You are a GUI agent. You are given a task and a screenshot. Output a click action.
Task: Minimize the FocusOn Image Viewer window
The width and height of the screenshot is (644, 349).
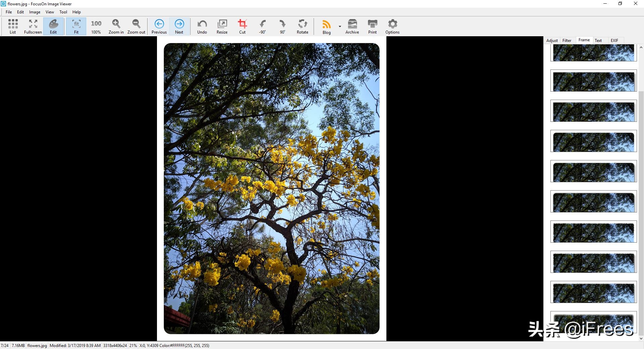(605, 4)
